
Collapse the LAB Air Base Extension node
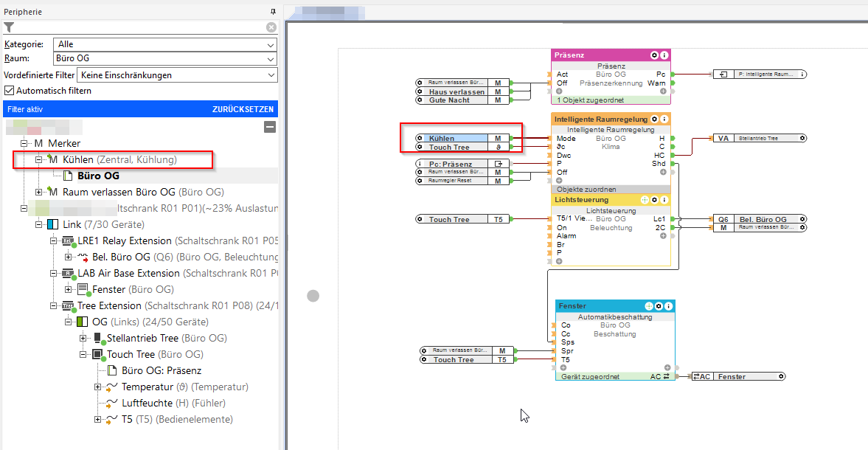(x=53, y=273)
